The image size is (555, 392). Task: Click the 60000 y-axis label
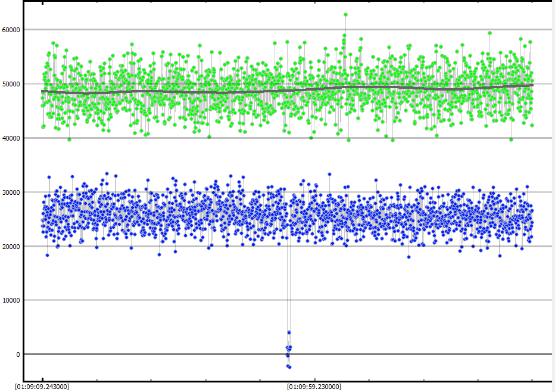11,30
